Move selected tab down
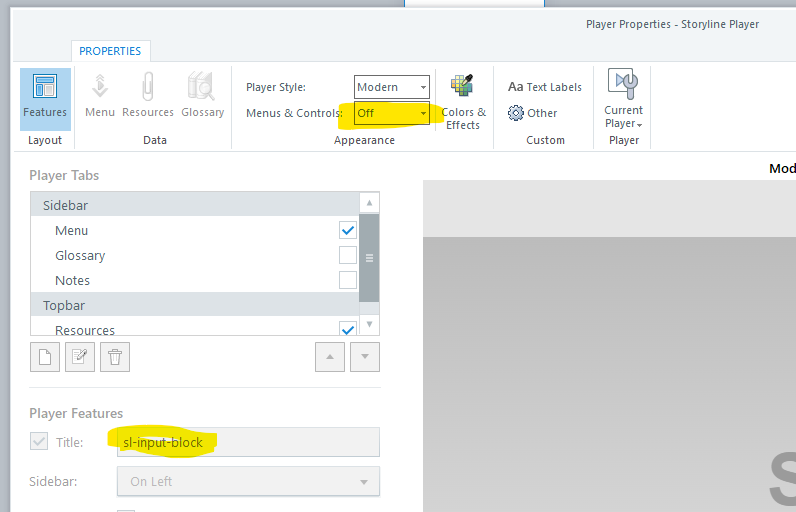Screen dimensions: 796x512 (x=364, y=357)
